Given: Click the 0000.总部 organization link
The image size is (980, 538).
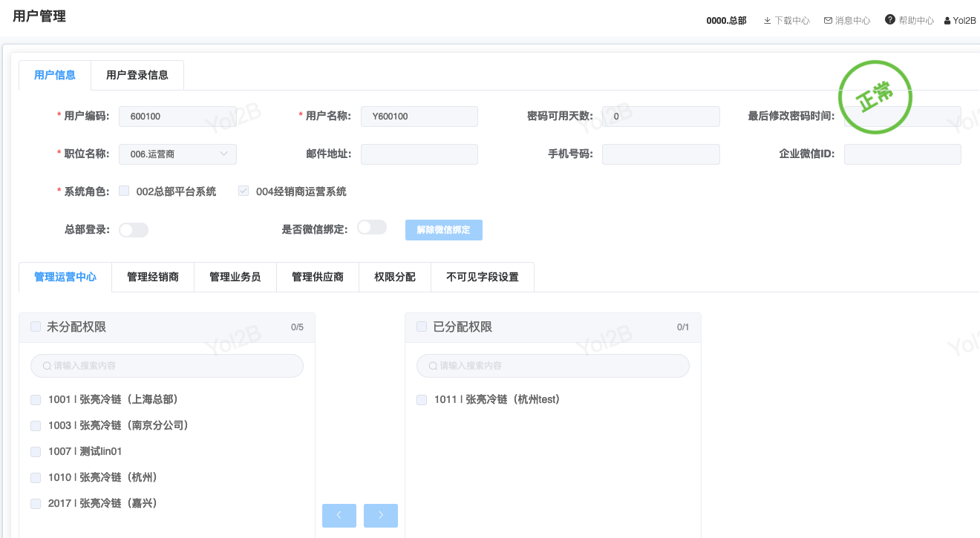Looking at the screenshot, I should tap(726, 21).
